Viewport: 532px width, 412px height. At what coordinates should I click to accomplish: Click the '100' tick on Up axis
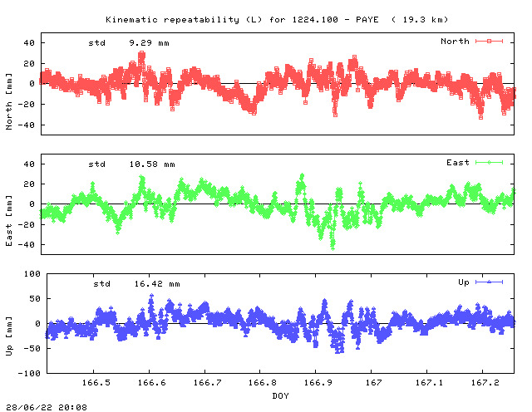point(32,273)
